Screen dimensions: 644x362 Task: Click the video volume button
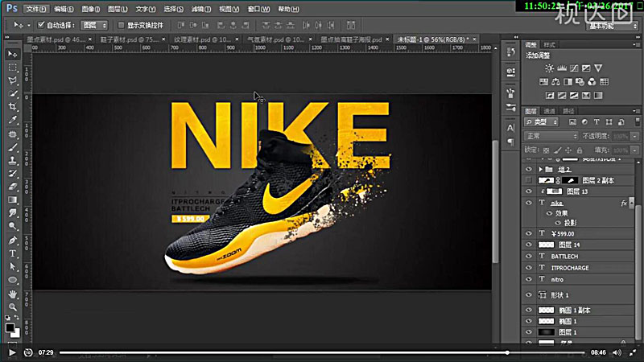click(x=617, y=352)
